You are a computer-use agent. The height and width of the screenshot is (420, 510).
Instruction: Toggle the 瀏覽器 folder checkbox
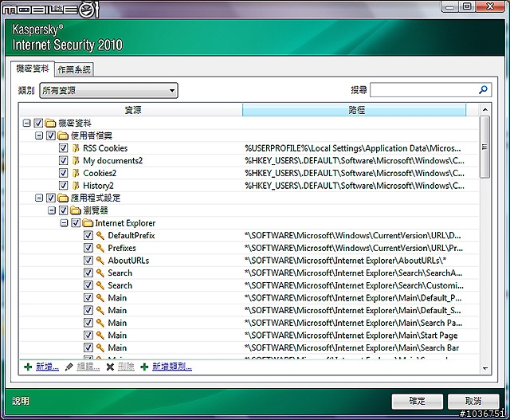64,210
